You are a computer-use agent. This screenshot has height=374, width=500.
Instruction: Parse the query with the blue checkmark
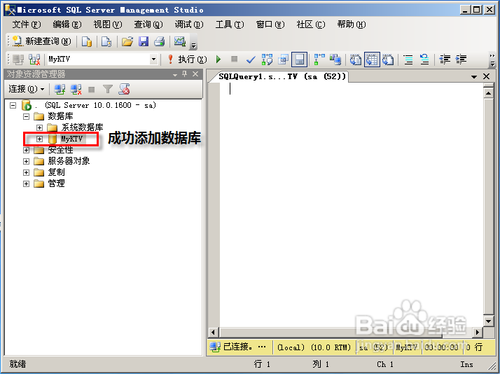(x=251, y=60)
